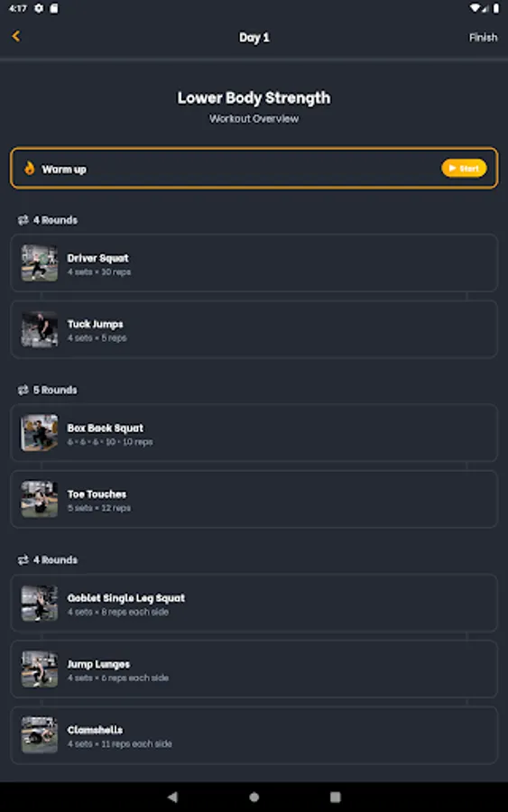
Task: Tap the Android recent apps square
Action: pyautogui.click(x=336, y=797)
